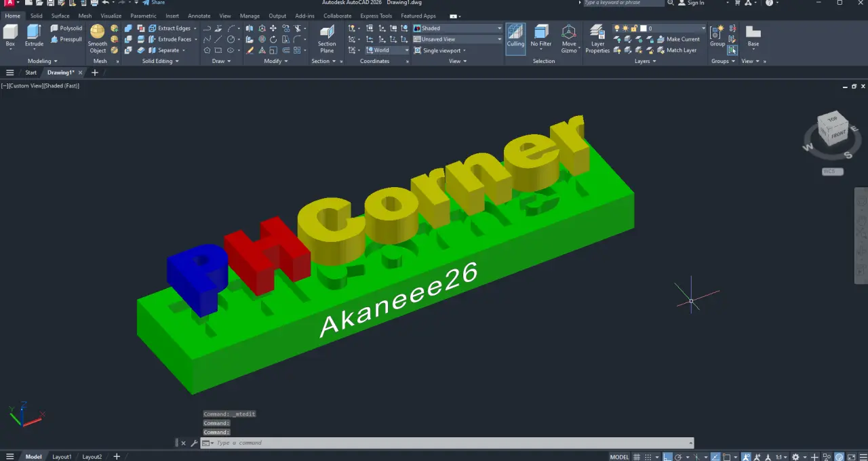Screen dimensions: 868x461
Task: Activate the Move Gizmo
Action: (569, 39)
